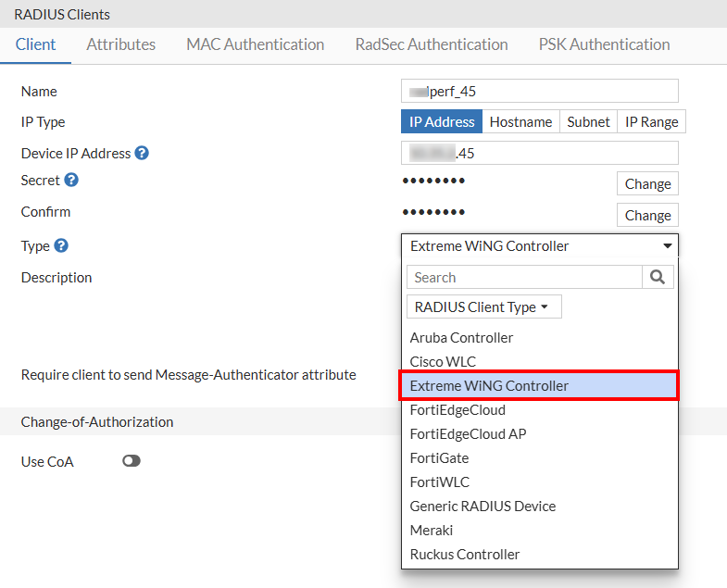Choose the Subnet IP type option
Viewport: 727px width, 588px height.
pyautogui.click(x=589, y=122)
